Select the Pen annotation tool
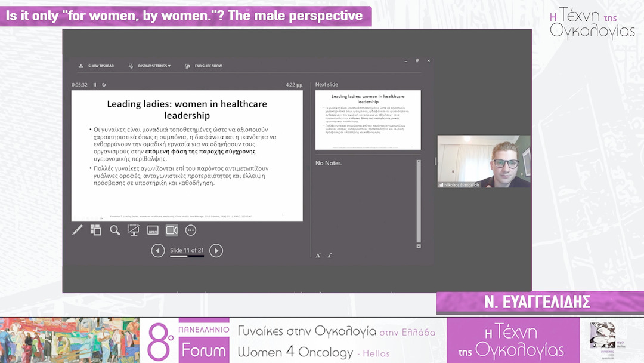The height and width of the screenshot is (363, 644). click(77, 230)
